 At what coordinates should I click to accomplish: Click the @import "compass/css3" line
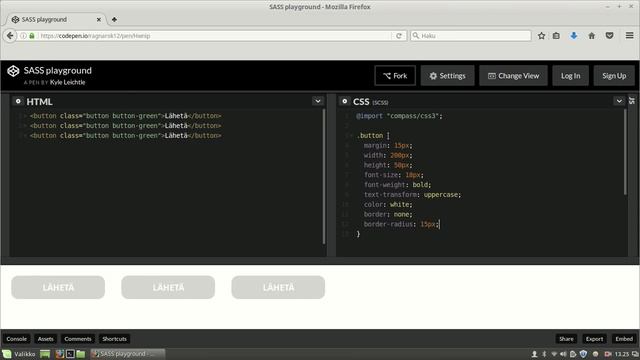(399, 116)
